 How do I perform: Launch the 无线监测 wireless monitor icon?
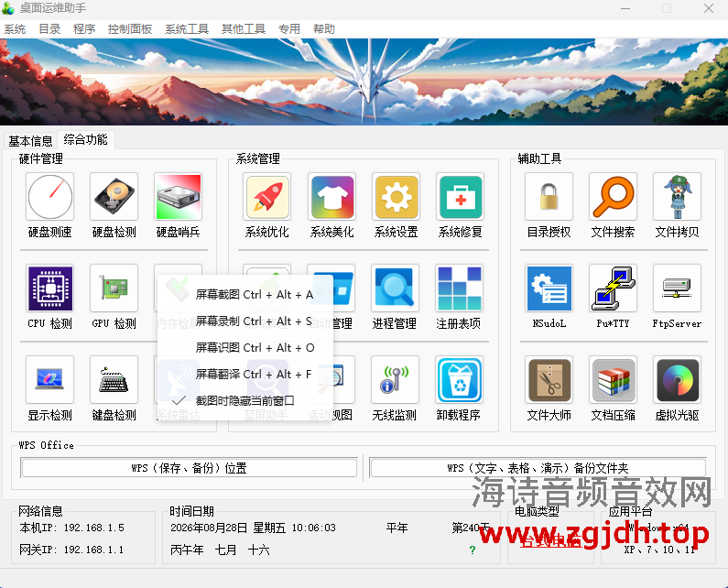(395, 379)
